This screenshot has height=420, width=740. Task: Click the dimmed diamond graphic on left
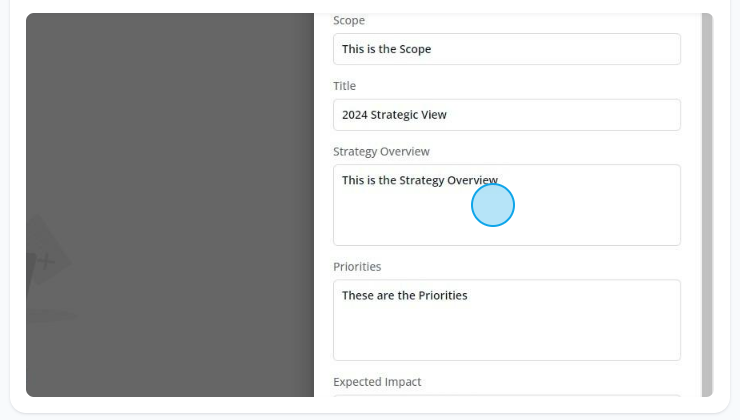click(x=48, y=250)
